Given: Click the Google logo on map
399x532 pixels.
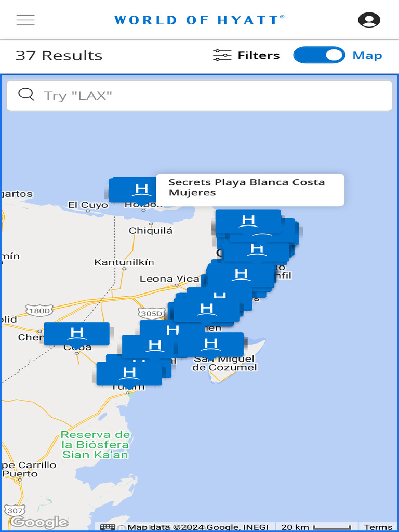Looking at the screenshot, I should click(39, 523).
